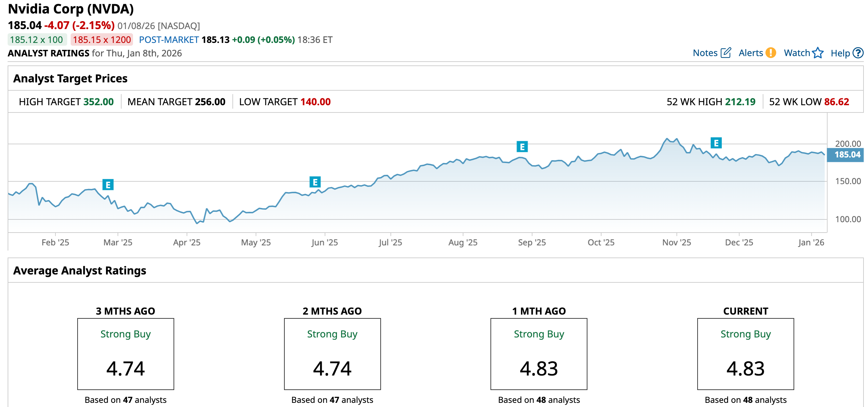Viewport: 868px width, 407px height.
Task: Select the 1 Mth Ago 4.83 rating box
Action: click(x=539, y=354)
